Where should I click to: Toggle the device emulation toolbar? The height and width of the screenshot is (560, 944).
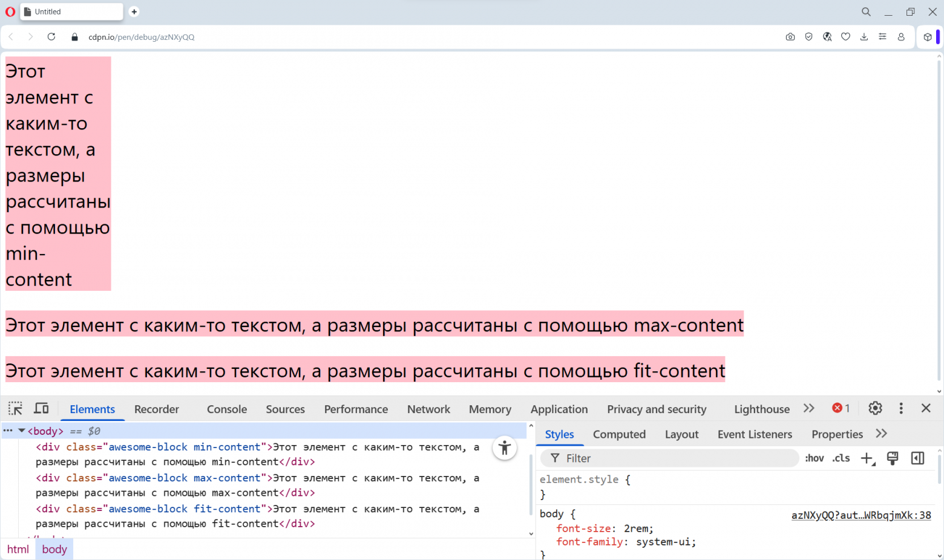(41, 408)
